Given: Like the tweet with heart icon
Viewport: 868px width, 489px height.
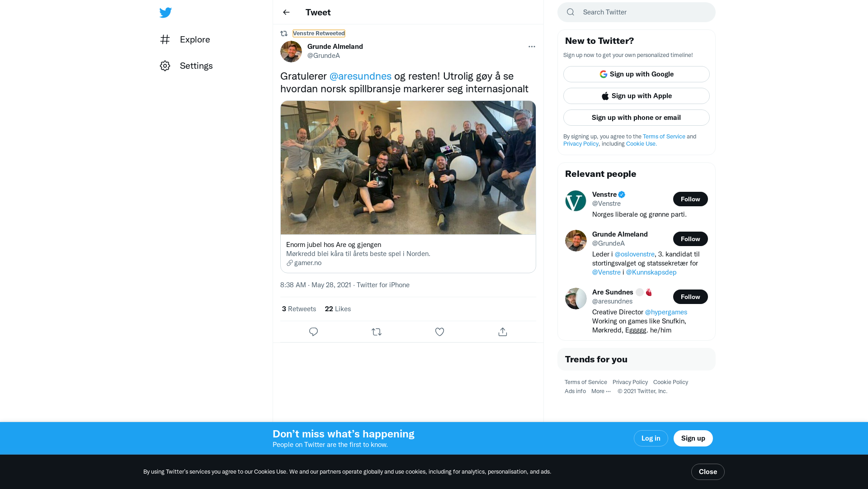Looking at the screenshot, I should click(x=439, y=332).
